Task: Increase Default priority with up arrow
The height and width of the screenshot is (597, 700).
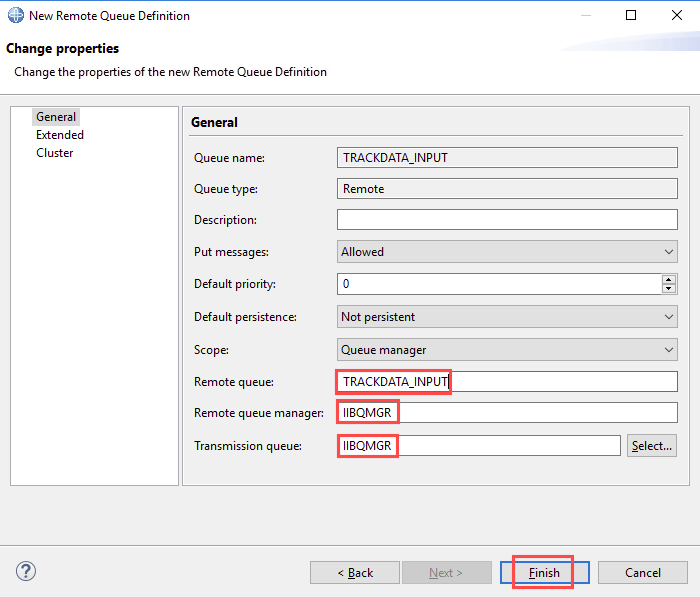Action: click(669, 280)
